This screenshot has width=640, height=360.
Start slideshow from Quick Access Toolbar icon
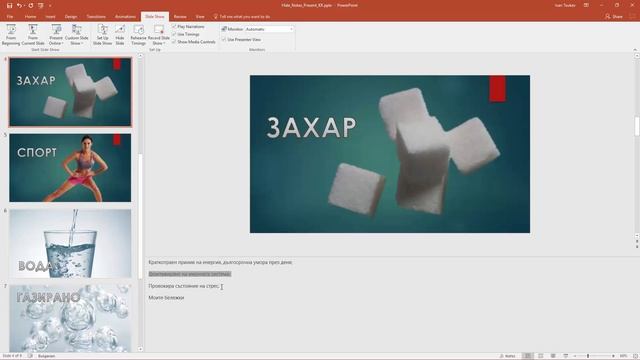[41, 5]
